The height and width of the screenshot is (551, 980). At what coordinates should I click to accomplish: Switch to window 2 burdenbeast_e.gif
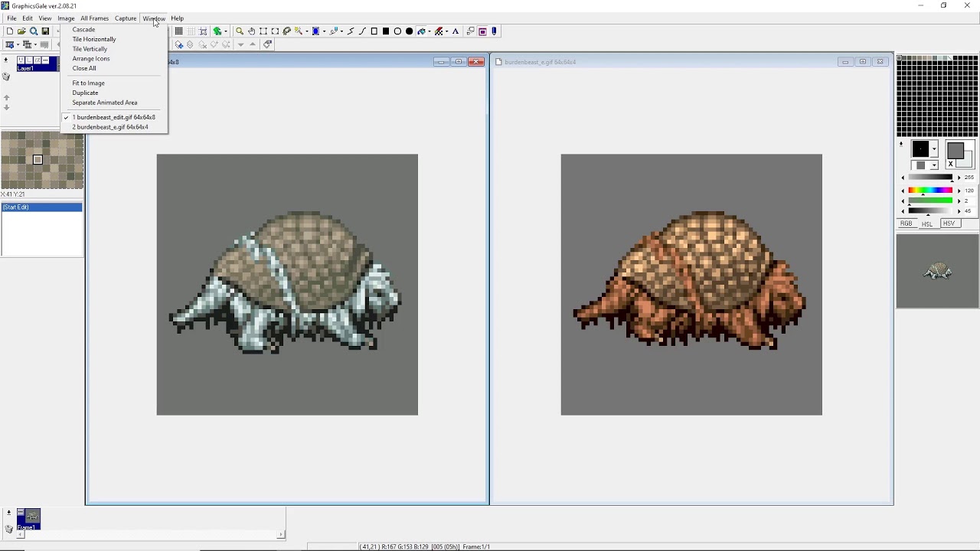coord(110,127)
